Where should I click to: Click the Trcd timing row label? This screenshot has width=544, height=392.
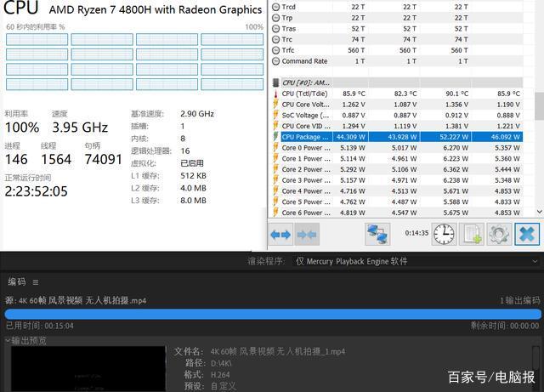point(289,7)
